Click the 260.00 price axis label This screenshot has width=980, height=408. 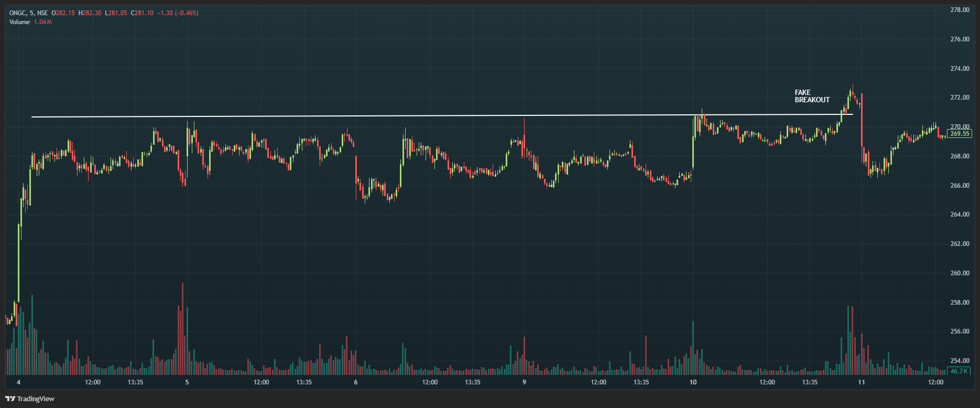pyautogui.click(x=960, y=273)
